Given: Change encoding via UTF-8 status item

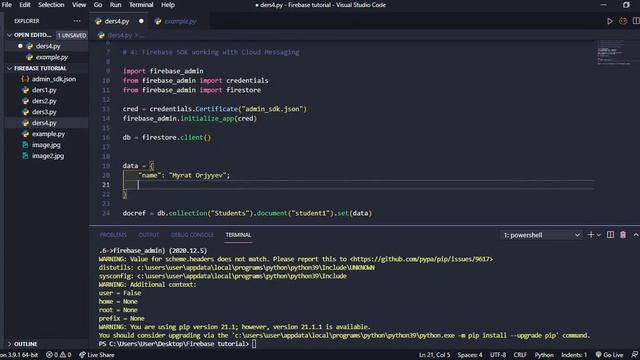Looking at the screenshot, I should (x=498, y=355).
